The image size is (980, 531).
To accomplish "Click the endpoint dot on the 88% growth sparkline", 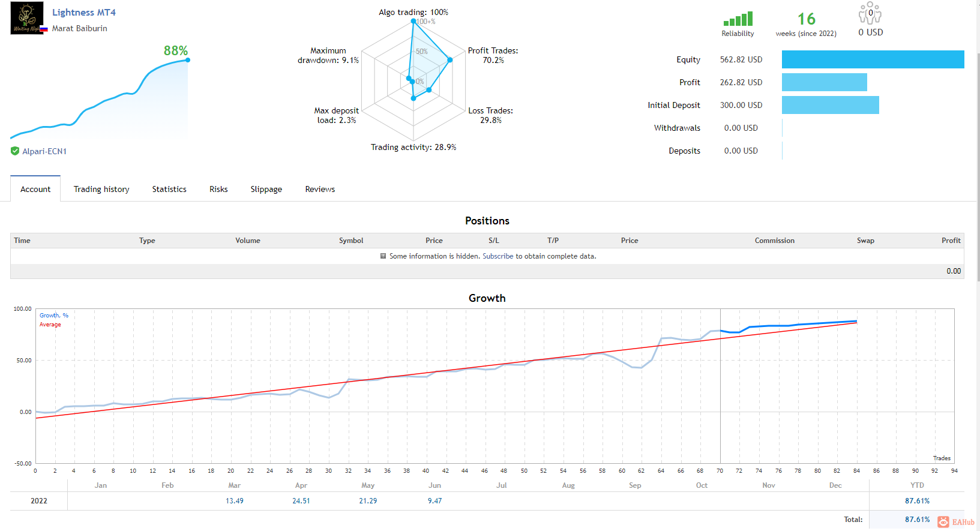I will tap(188, 60).
